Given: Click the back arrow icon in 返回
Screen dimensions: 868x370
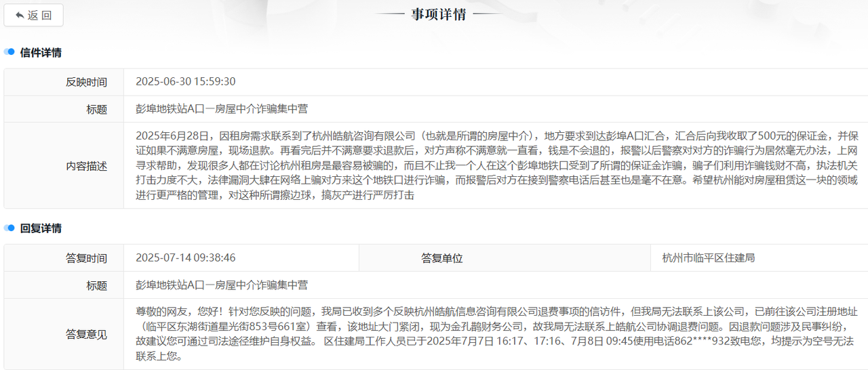Looking at the screenshot, I should 19,15.
